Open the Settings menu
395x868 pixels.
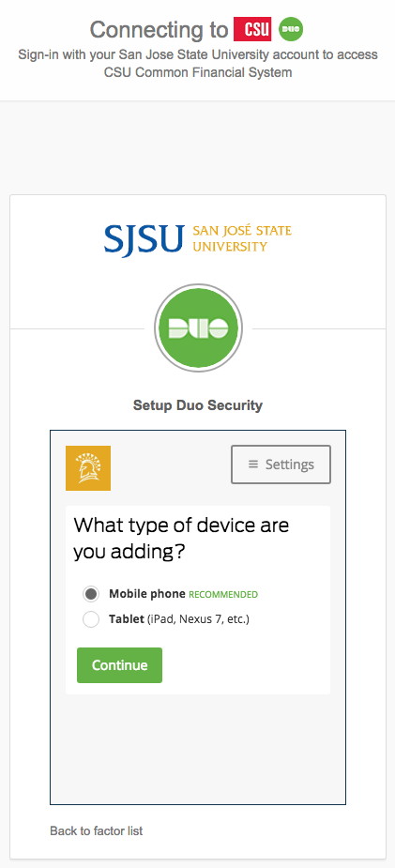[281, 464]
